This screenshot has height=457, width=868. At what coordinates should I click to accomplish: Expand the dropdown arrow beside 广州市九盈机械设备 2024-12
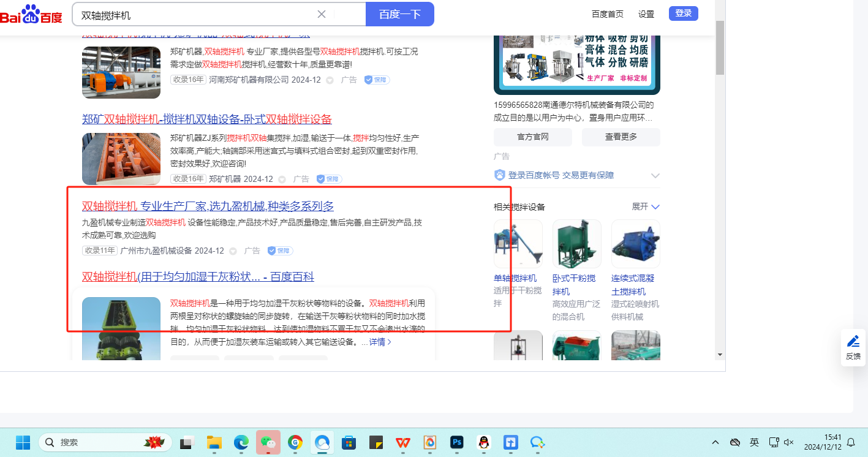(233, 251)
